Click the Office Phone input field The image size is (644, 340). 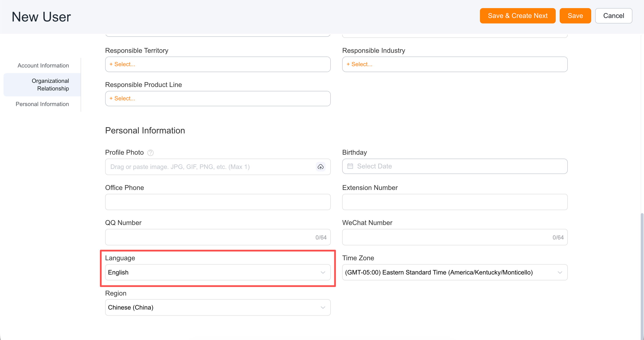pos(218,202)
